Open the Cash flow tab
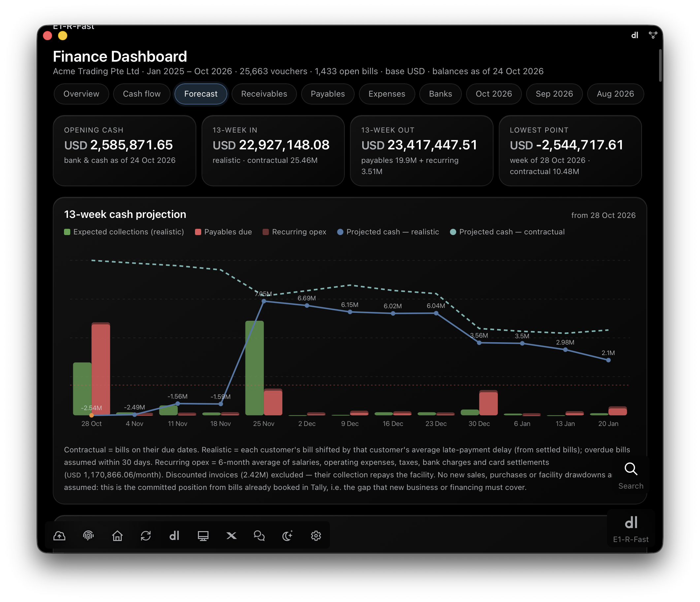Screen dimensions: 700x602 [x=142, y=94]
